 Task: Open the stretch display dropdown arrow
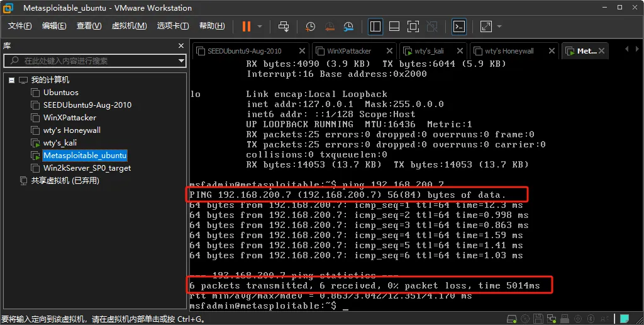click(x=499, y=26)
